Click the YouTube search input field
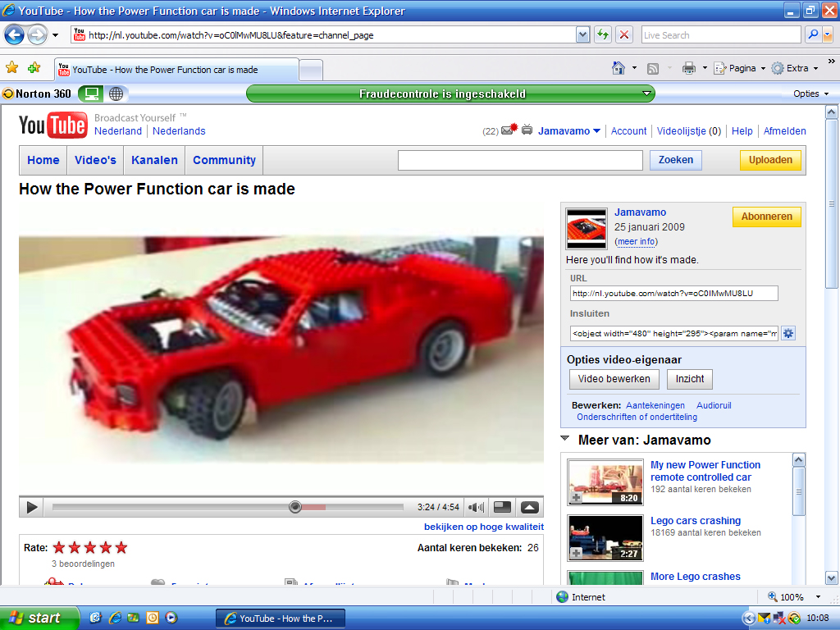The image size is (840, 630). click(520, 160)
